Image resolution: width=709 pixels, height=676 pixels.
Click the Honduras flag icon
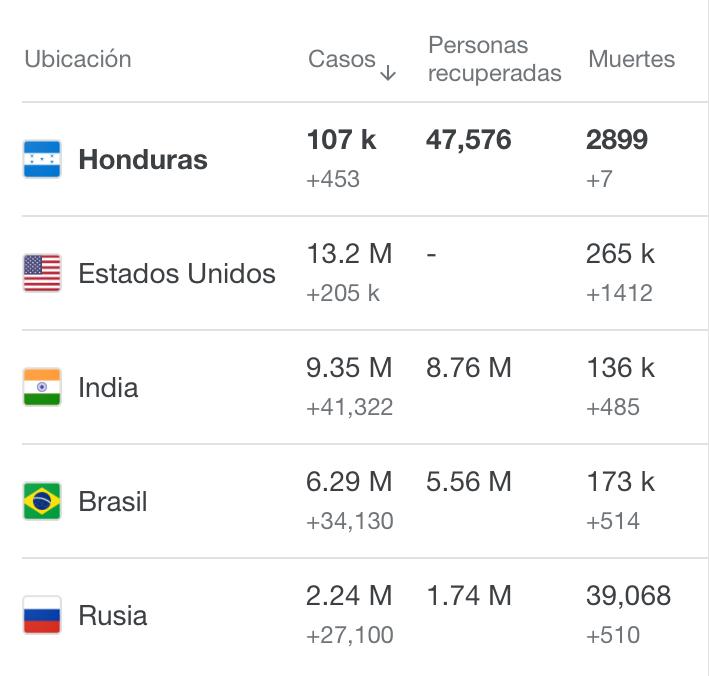point(42,159)
